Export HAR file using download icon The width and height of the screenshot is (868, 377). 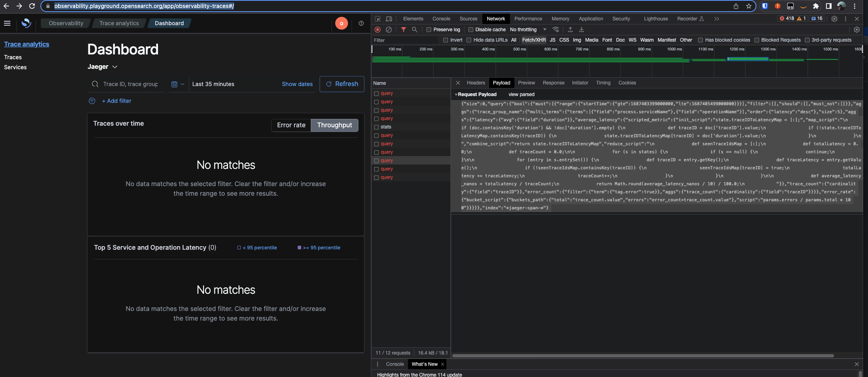click(x=582, y=29)
